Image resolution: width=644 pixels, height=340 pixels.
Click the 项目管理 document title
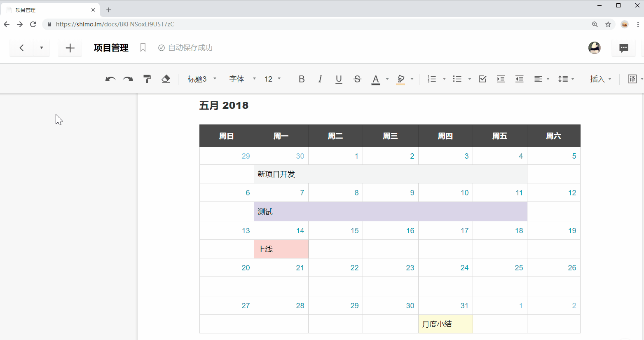(x=111, y=48)
